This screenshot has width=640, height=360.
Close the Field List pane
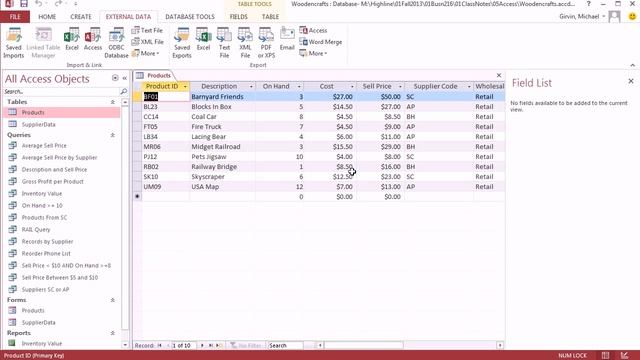[x=631, y=81]
